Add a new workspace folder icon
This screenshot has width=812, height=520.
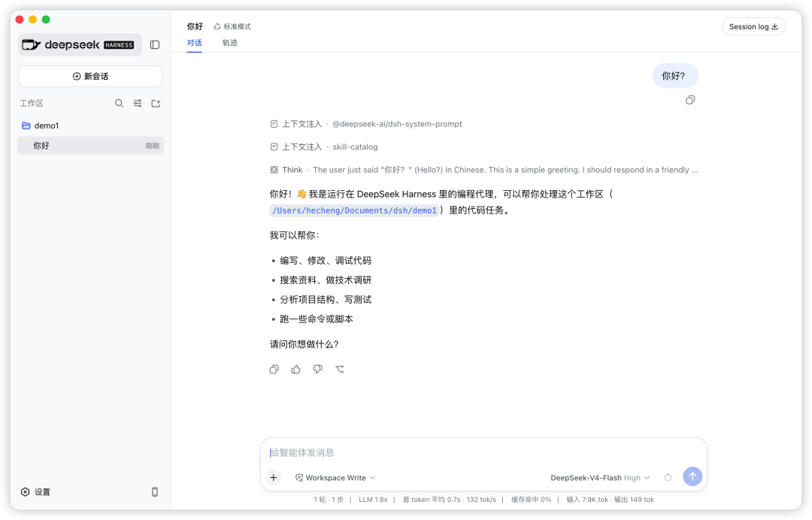[156, 104]
